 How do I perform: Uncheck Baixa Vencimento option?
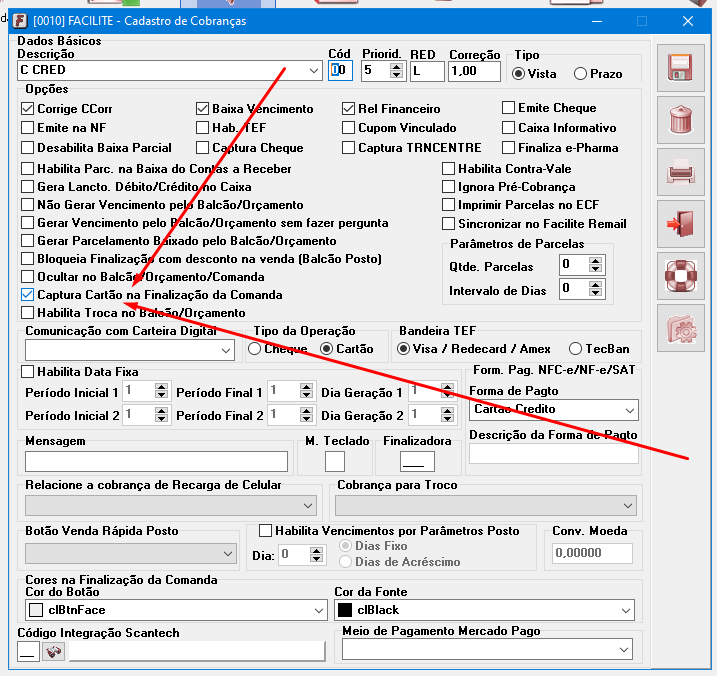[x=202, y=109]
